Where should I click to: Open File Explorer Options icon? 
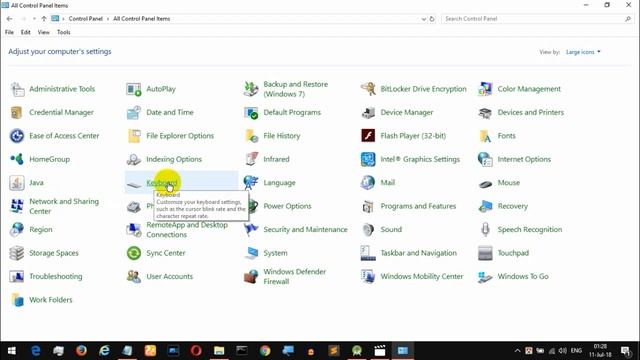[x=134, y=136]
